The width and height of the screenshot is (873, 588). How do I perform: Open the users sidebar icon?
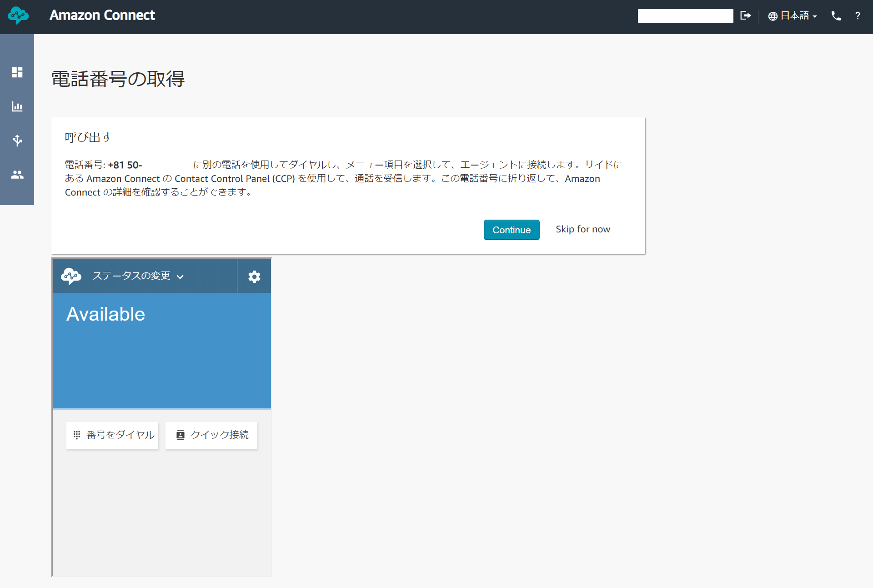point(17,175)
